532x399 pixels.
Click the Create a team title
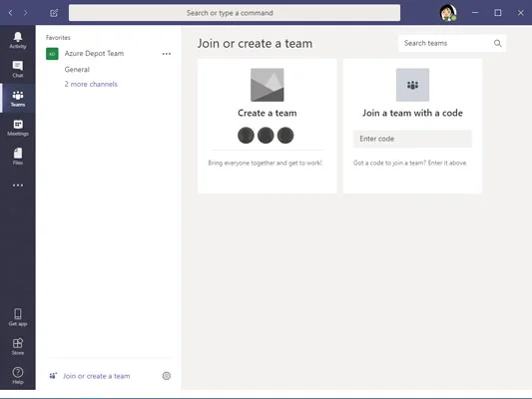click(x=267, y=113)
